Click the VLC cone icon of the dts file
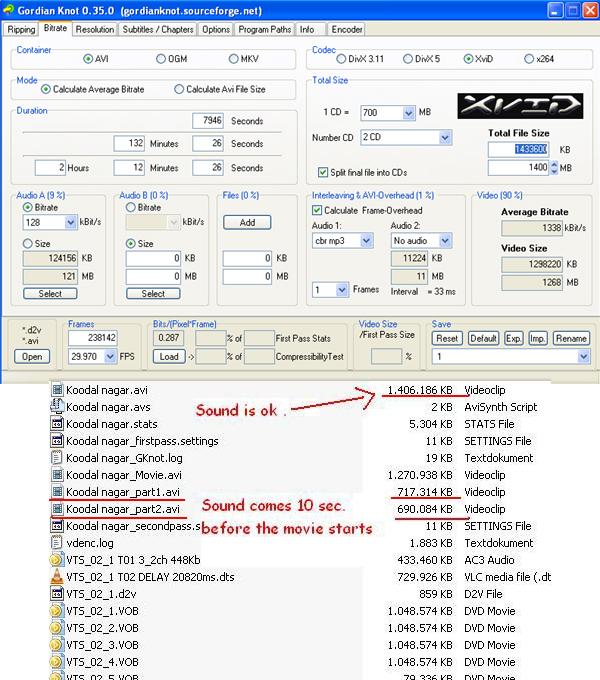Screen dimensions: 600x680 [x=57, y=576]
